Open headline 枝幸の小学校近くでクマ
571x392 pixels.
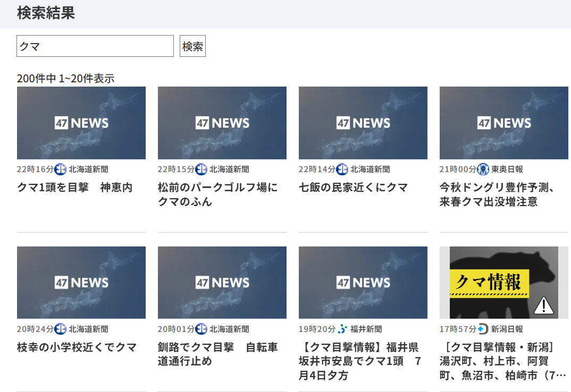(x=77, y=347)
